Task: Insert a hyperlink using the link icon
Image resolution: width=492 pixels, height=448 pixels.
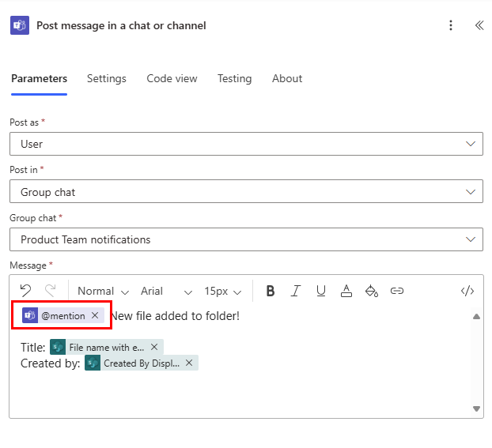Action: pyautogui.click(x=397, y=291)
